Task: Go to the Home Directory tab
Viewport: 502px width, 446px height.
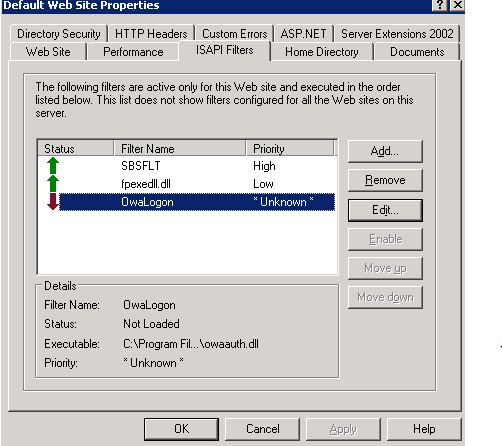Action: pos(322,52)
